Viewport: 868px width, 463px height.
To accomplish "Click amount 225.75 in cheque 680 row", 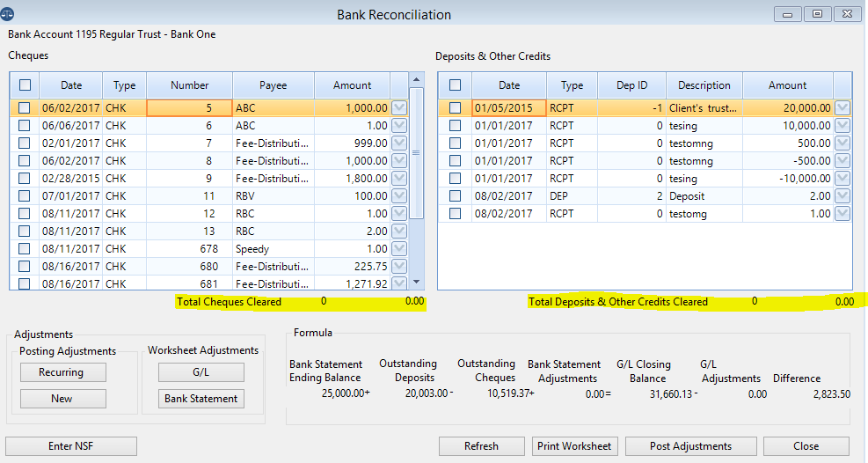I will 370,267.
